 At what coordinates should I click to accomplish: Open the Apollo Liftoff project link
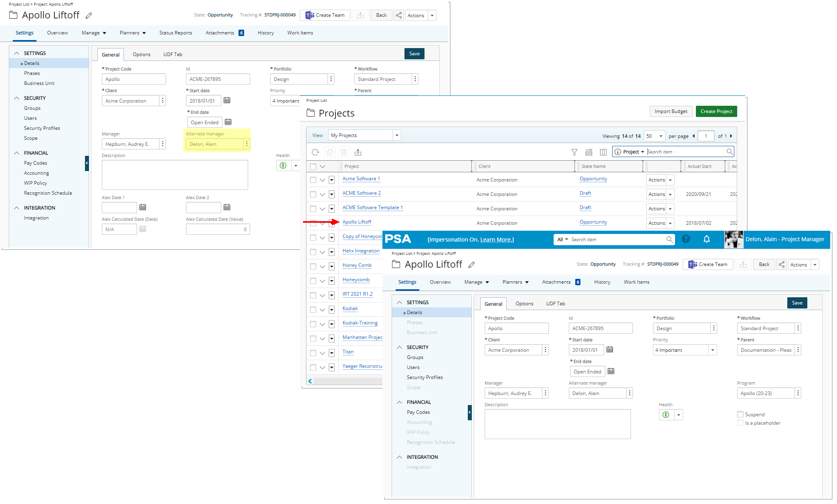[357, 222]
